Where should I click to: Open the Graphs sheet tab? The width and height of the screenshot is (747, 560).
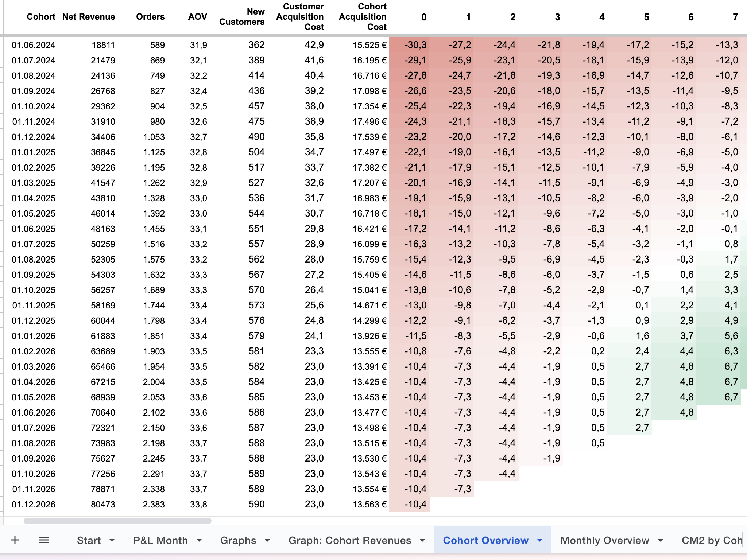[x=238, y=540]
